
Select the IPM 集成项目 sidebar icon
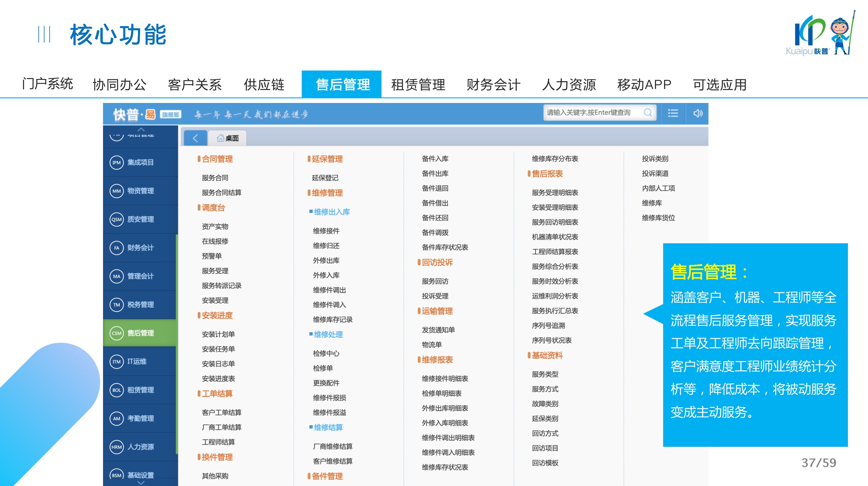click(x=117, y=163)
